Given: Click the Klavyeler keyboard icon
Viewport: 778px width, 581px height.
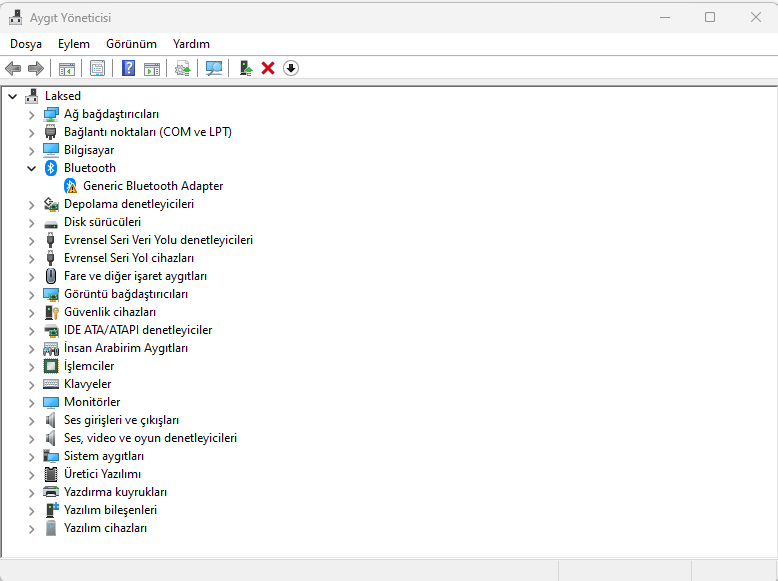Looking at the screenshot, I should [x=51, y=384].
